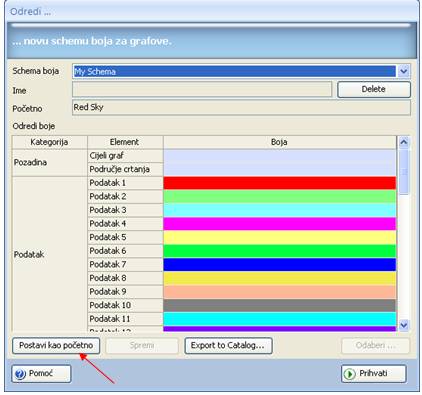Pick the light green swatch of Podatak 2

click(280, 197)
